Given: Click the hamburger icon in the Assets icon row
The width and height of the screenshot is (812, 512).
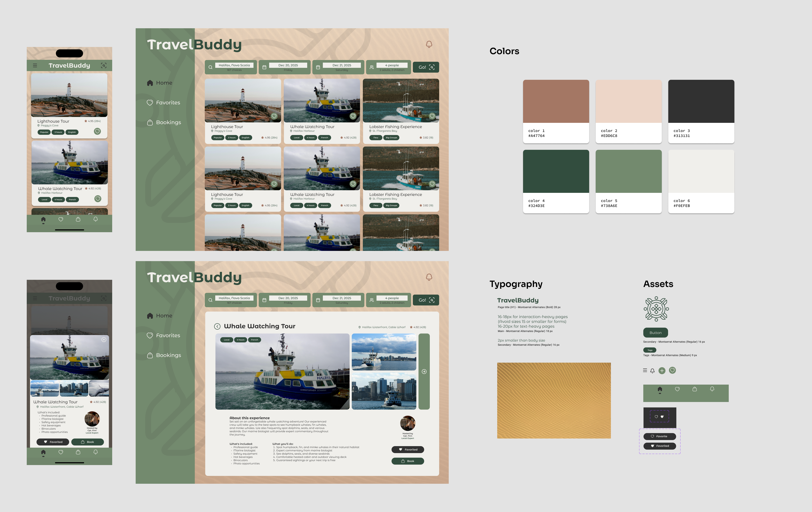Looking at the screenshot, I should click(645, 370).
